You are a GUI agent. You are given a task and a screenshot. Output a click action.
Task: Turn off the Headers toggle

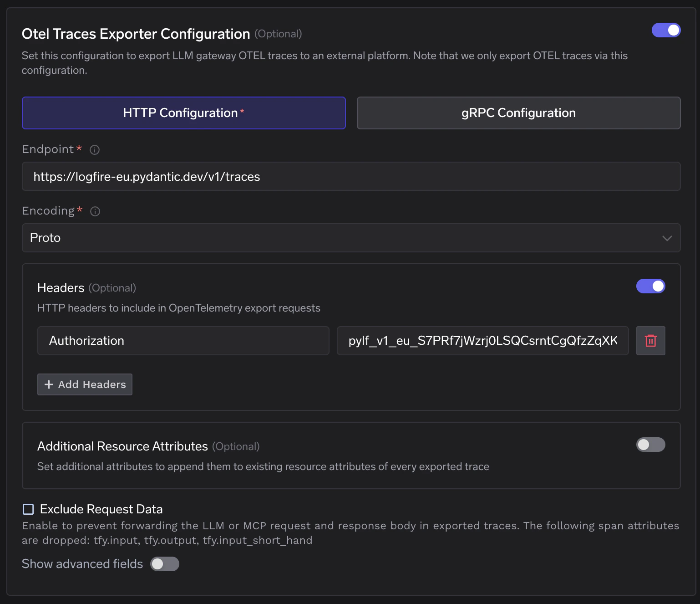tap(651, 286)
